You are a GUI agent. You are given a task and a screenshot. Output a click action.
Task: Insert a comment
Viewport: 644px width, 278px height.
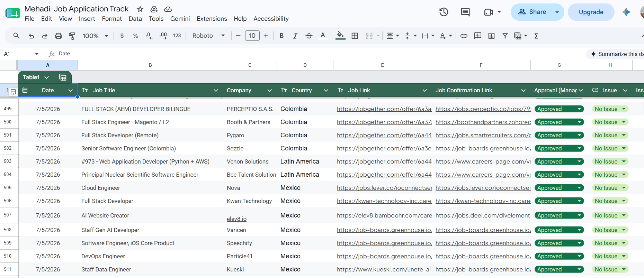click(478, 36)
